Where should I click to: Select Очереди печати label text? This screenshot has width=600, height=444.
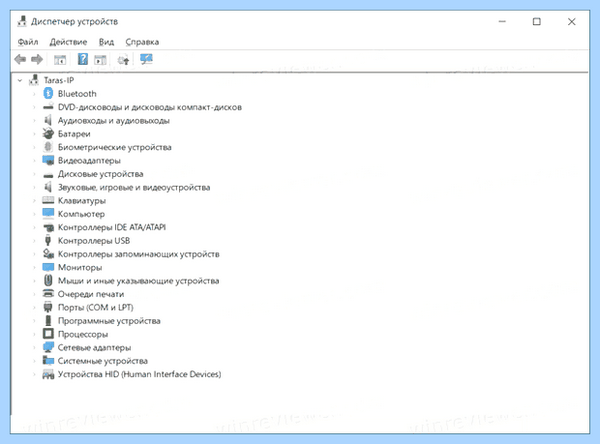tap(91, 294)
